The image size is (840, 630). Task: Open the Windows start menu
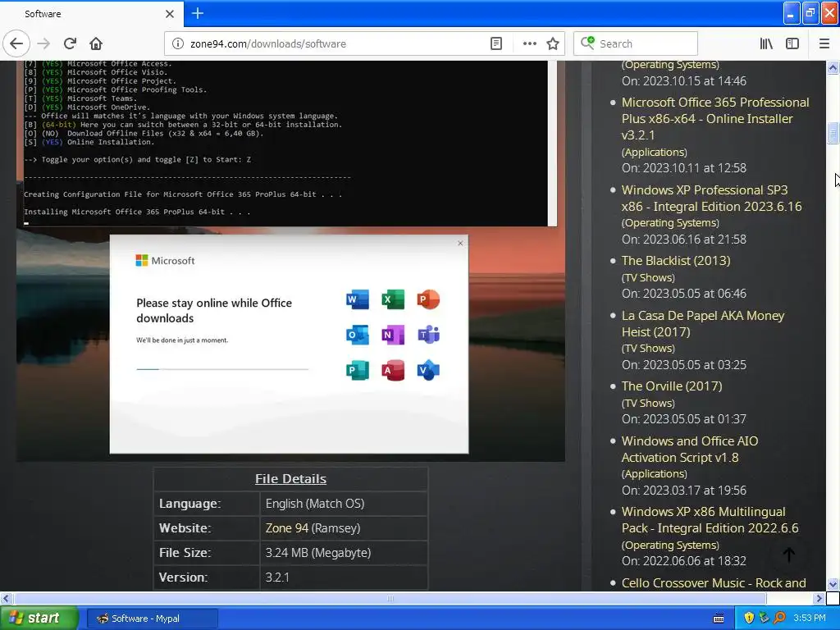(39, 619)
